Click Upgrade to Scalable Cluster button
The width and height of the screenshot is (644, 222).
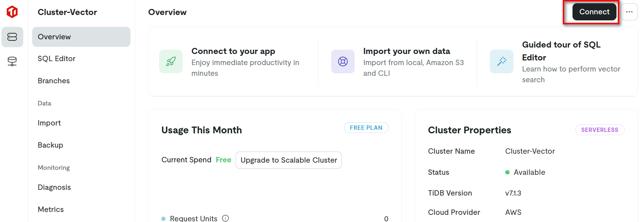(289, 160)
